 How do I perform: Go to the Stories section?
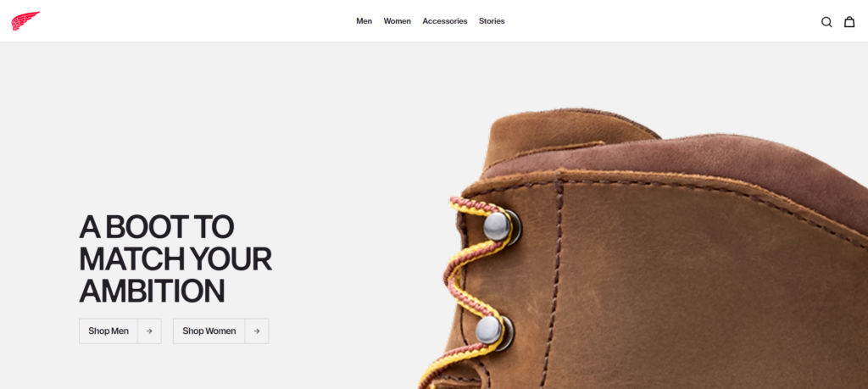pos(492,21)
